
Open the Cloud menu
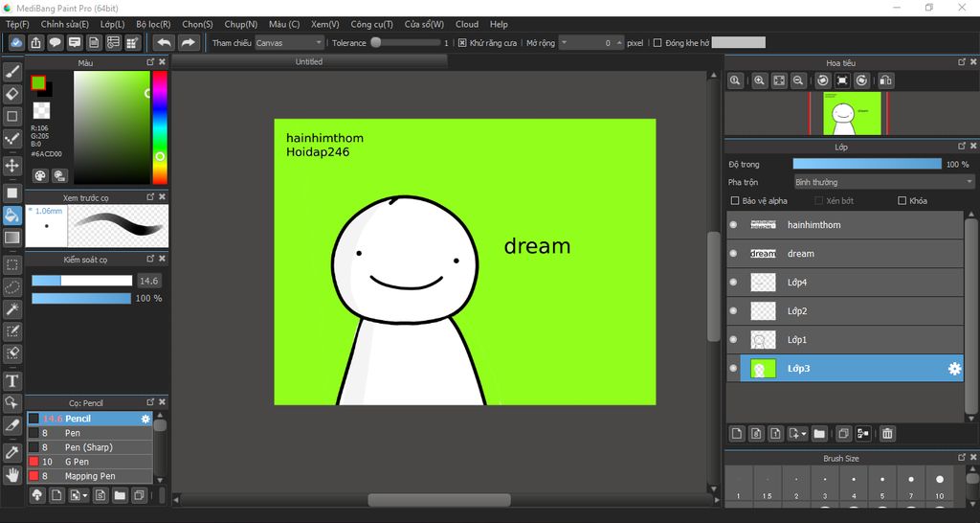pos(467,24)
